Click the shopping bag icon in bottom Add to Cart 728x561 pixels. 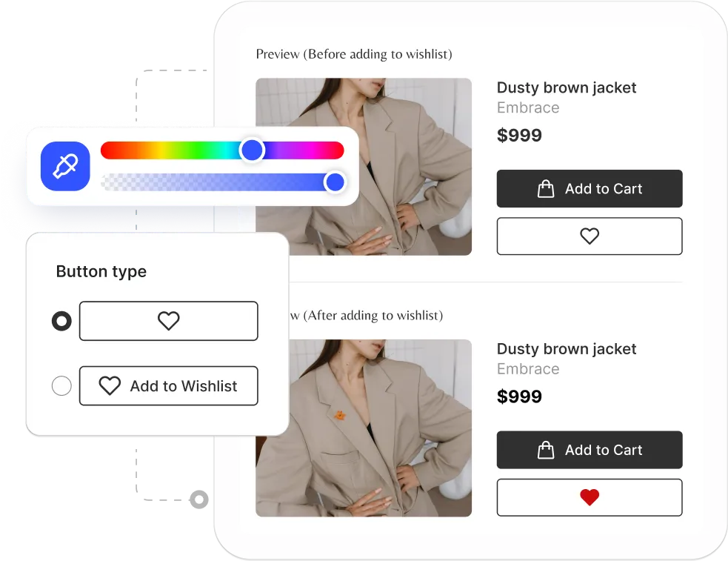pyautogui.click(x=546, y=450)
